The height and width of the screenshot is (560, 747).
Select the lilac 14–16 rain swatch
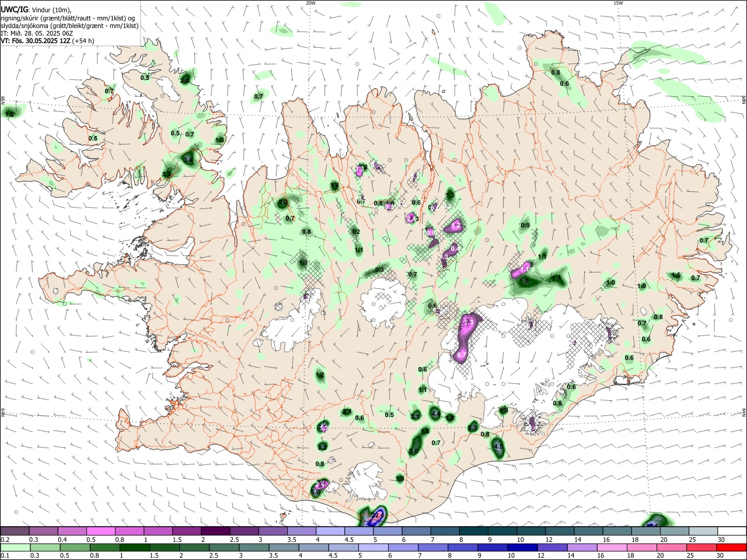point(582,547)
